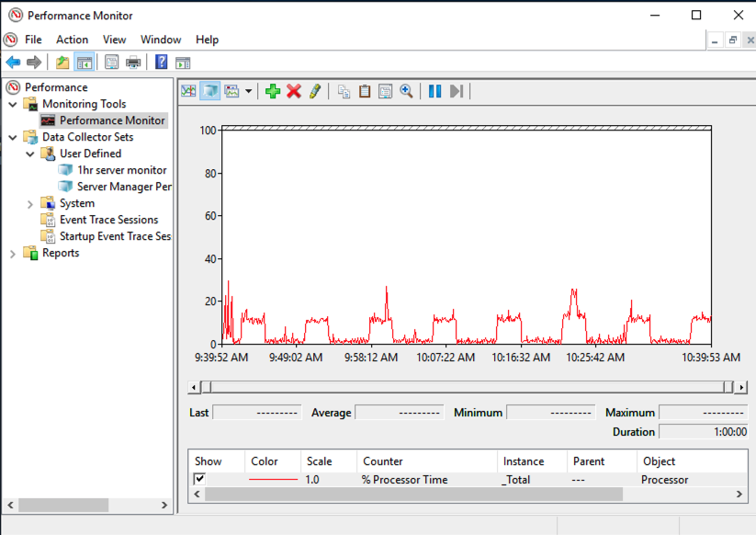Highlight the selected counter with the pencil icon
The width and height of the screenshot is (756, 535).
(314, 91)
